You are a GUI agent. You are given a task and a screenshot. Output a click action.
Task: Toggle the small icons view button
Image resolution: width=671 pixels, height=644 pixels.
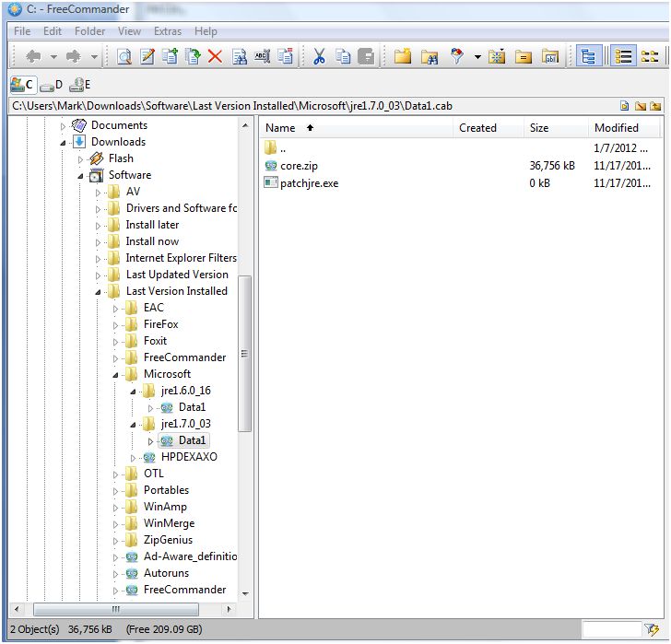tap(650, 56)
